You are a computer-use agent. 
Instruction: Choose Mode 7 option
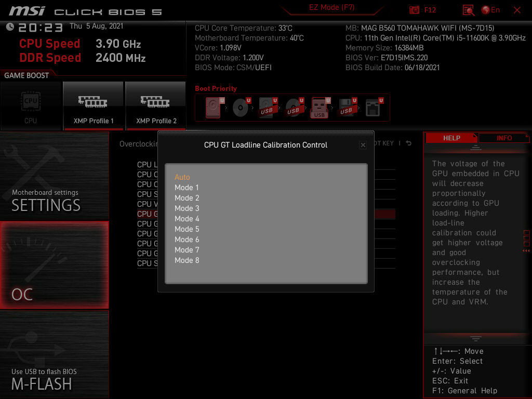click(187, 250)
